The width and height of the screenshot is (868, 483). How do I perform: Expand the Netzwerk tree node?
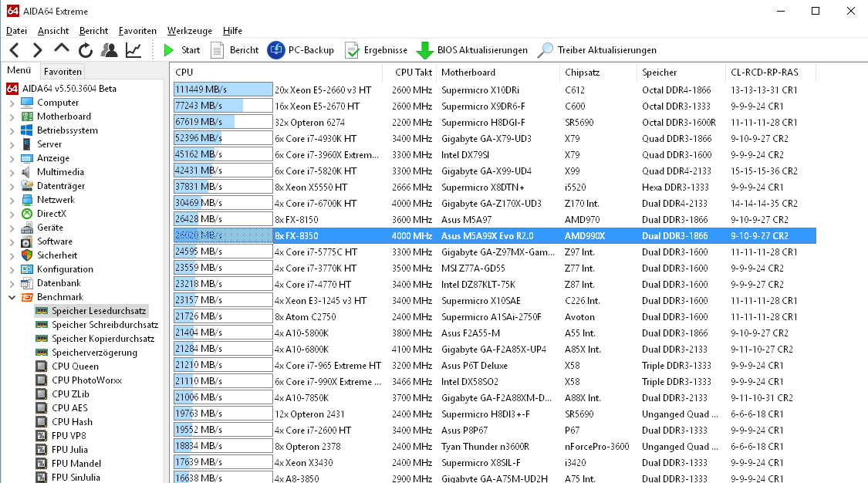[12, 200]
